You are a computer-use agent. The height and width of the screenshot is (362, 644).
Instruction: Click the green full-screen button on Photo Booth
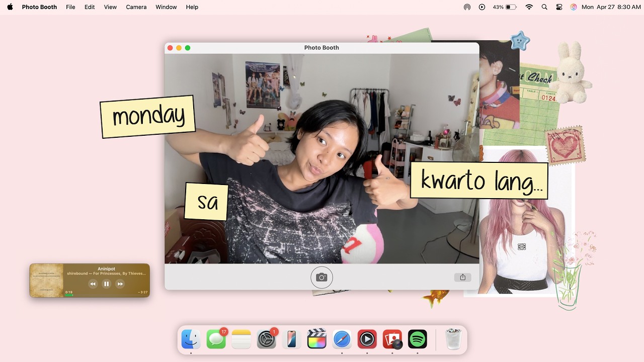(x=188, y=48)
